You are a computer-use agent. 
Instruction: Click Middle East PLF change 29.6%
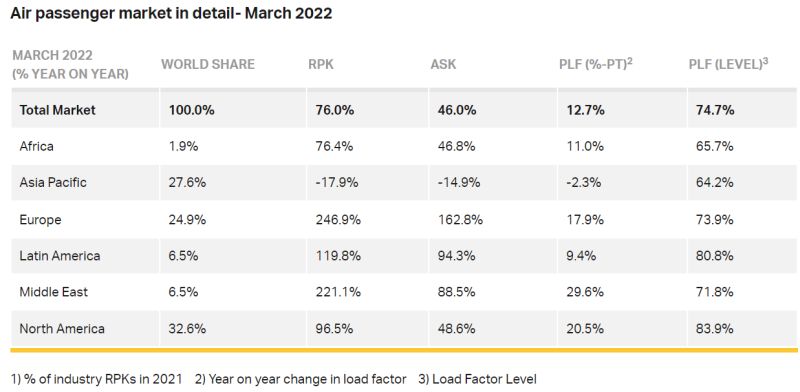(x=585, y=292)
